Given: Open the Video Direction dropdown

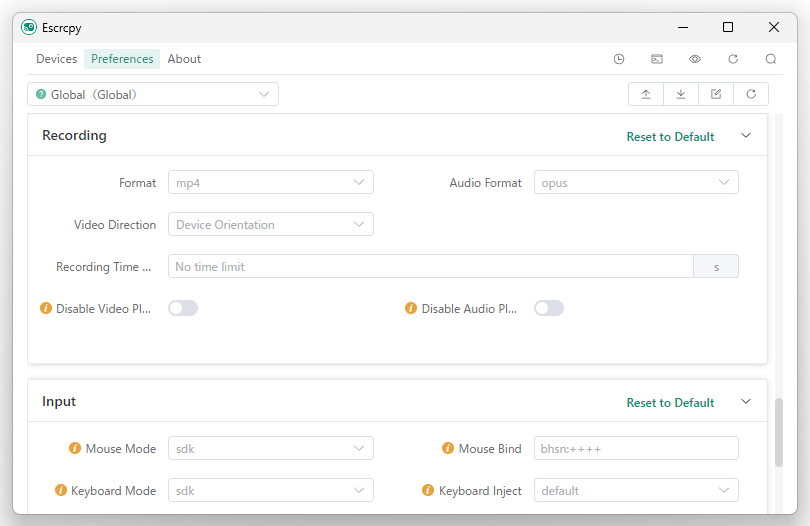Looking at the screenshot, I should pyautogui.click(x=271, y=224).
